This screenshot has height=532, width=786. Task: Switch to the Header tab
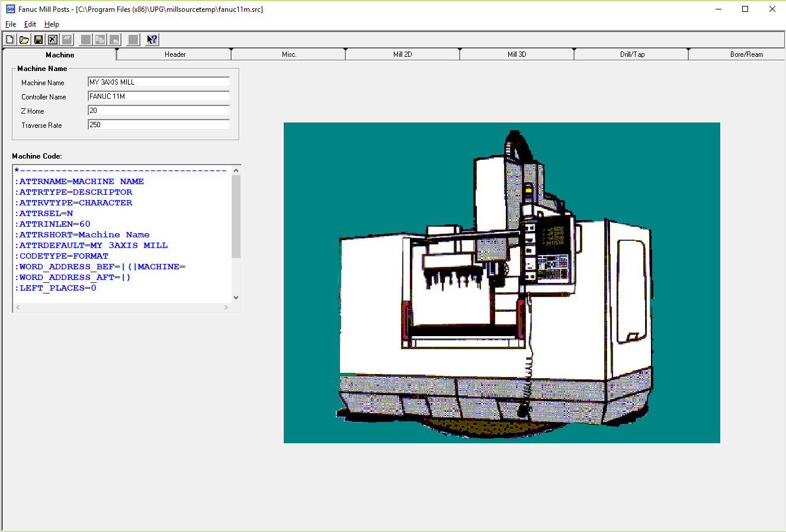click(175, 54)
